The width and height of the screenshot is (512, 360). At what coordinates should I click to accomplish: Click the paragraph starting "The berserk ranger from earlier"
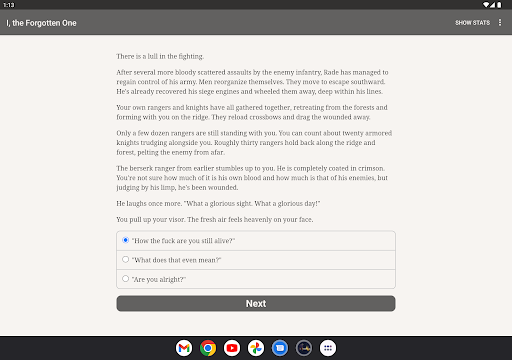252,178
